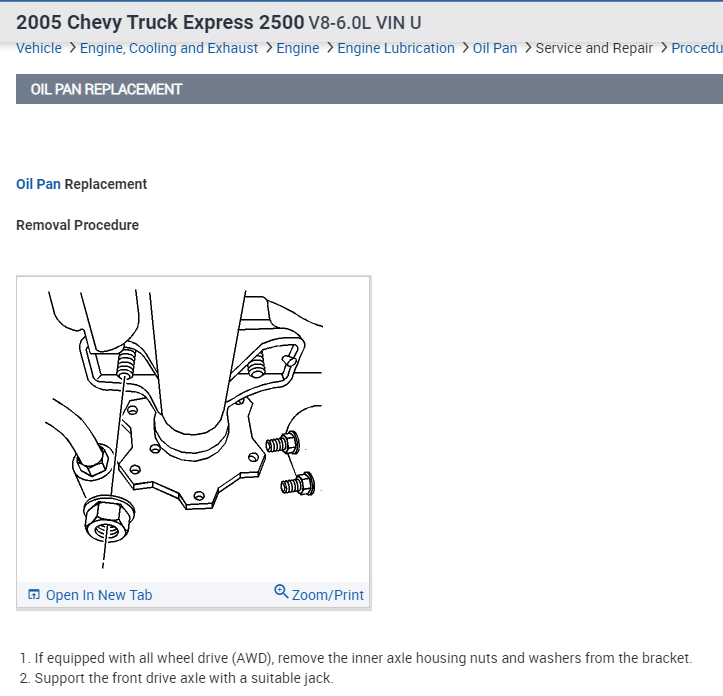Image resolution: width=723 pixels, height=696 pixels.
Task: Click the chevron after Vehicle breadcrumb
Action: pyautogui.click(x=72, y=48)
